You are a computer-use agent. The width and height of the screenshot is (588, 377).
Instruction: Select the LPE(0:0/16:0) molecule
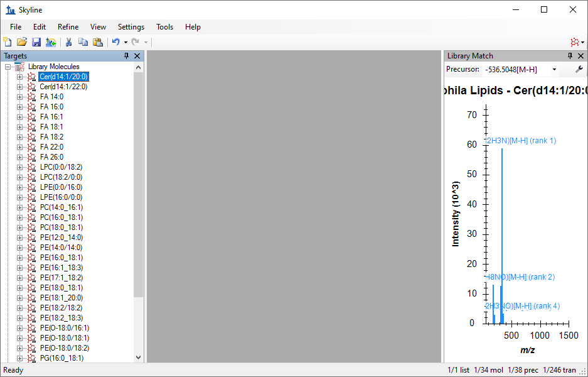[x=61, y=187]
